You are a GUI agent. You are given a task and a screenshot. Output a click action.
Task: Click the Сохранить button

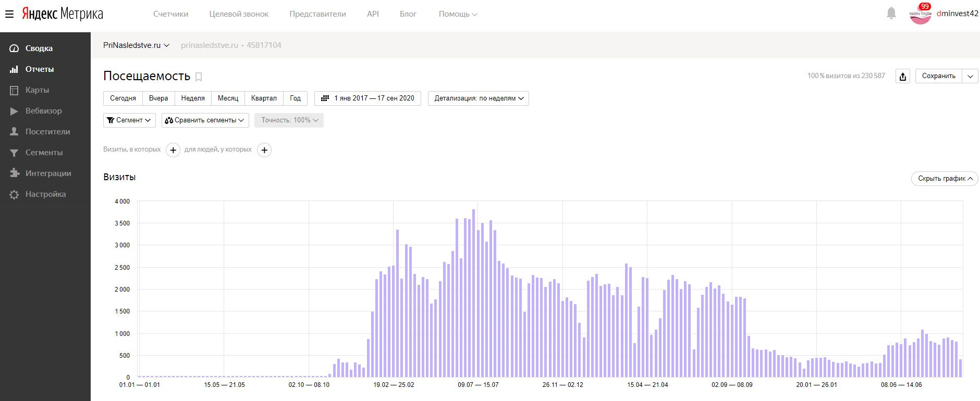pos(938,76)
